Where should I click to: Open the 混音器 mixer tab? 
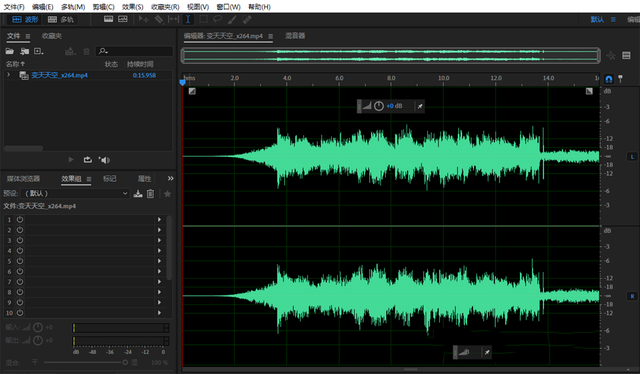pos(295,36)
